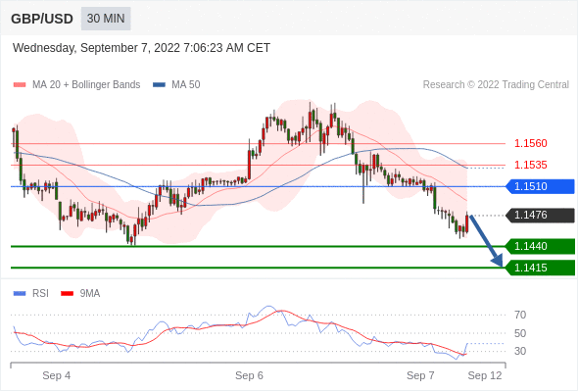This screenshot has height=392, width=578.
Task: Click the green 1.1415 support tag
Action: [540, 268]
